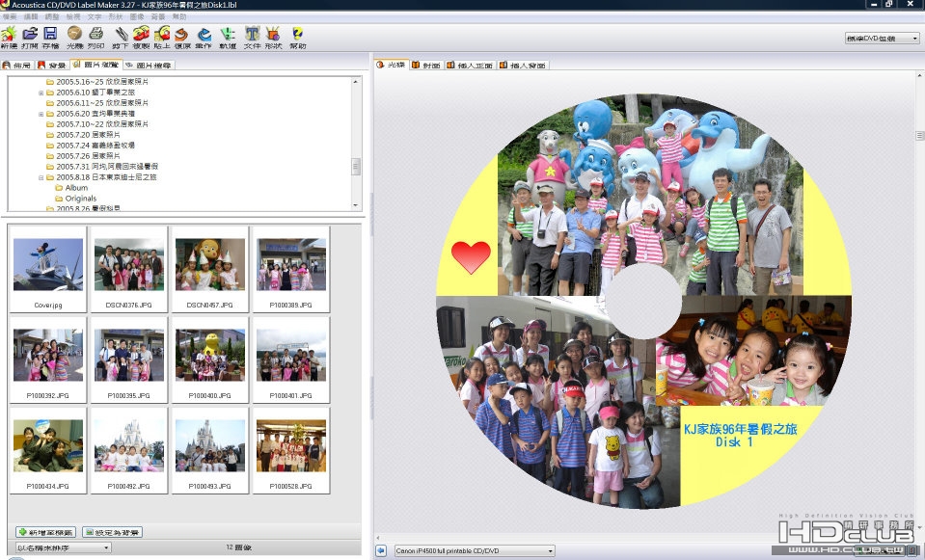925x560 pixels.
Task: Select the 'KJ家族96年暑假之旅 Disk 1' text on disc
Action: click(740, 436)
